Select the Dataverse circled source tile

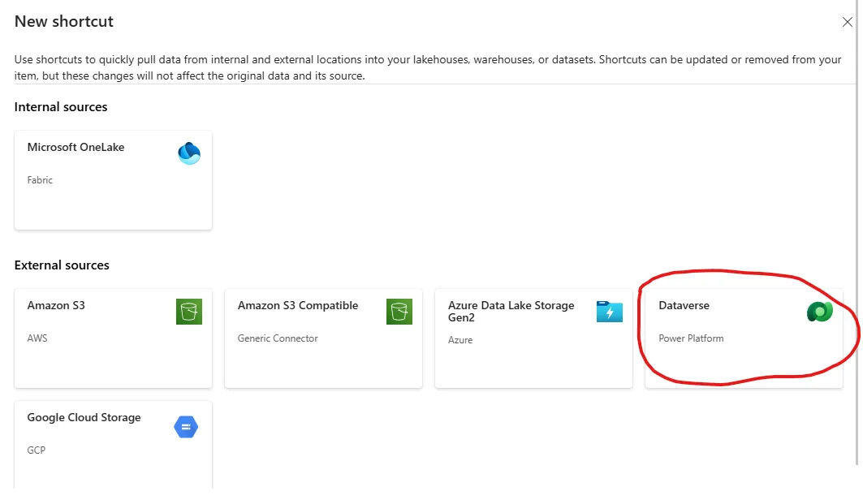[744, 339]
